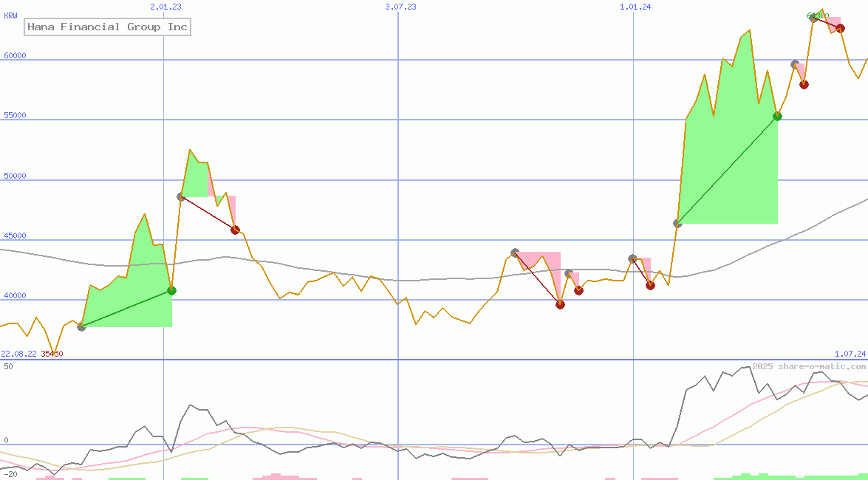Click red exit dot just above 45000 in early 2023

(235, 230)
